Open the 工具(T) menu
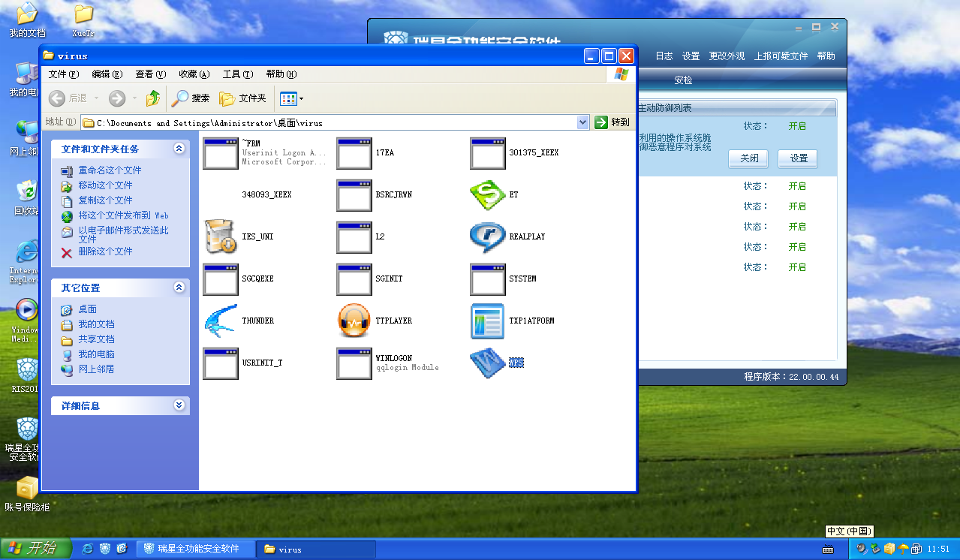Viewport: 960px width, 560px height. tap(237, 74)
